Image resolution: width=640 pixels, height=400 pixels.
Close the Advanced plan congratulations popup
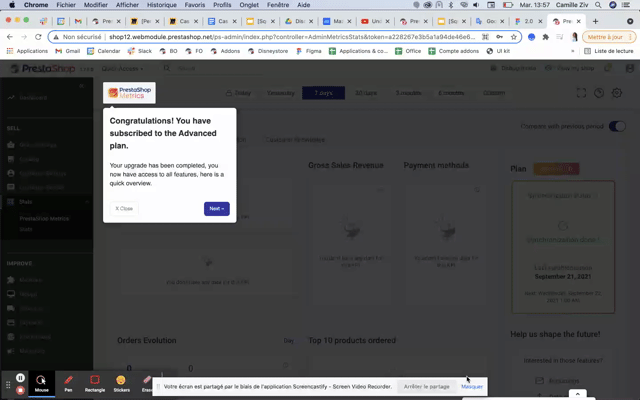pyautogui.click(x=124, y=208)
